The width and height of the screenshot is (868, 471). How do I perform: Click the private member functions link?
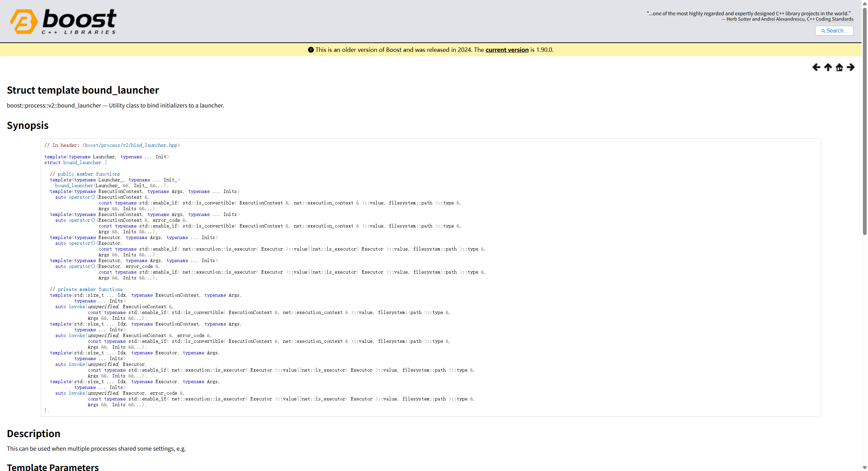coord(90,289)
